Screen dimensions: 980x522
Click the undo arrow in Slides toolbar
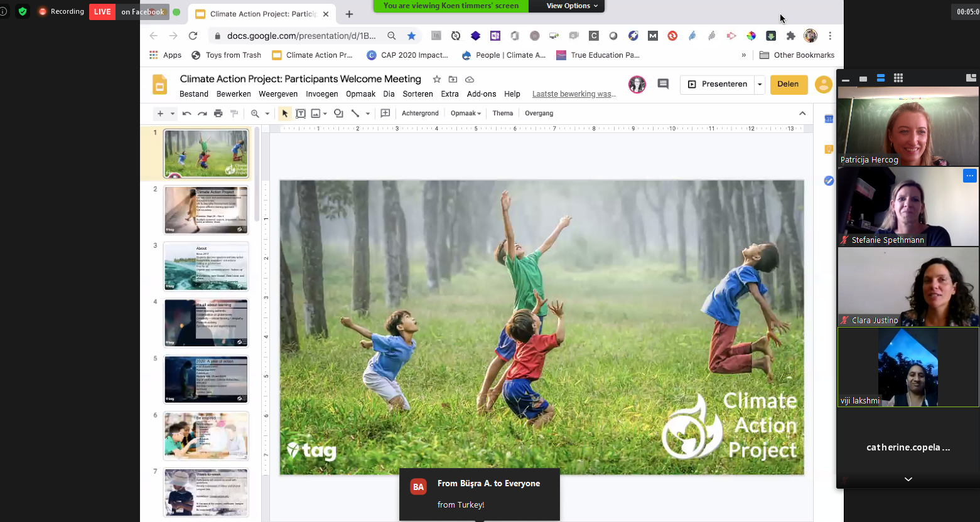pos(186,114)
